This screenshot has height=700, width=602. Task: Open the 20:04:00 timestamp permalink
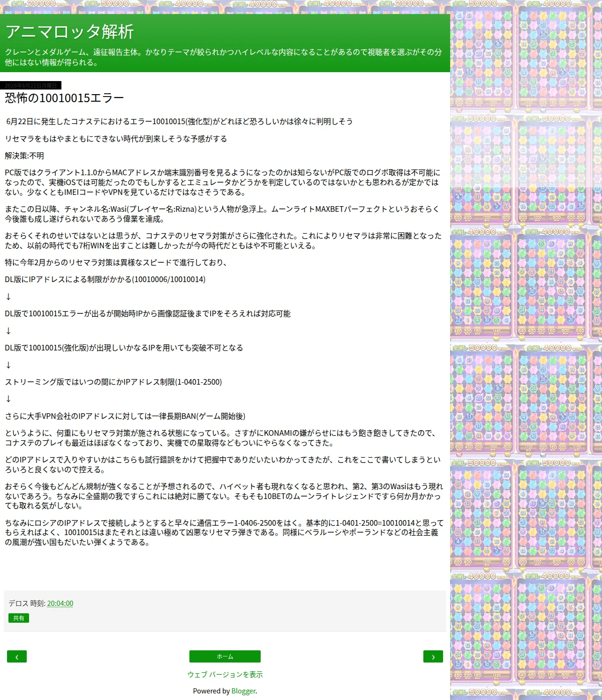pos(60,603)
